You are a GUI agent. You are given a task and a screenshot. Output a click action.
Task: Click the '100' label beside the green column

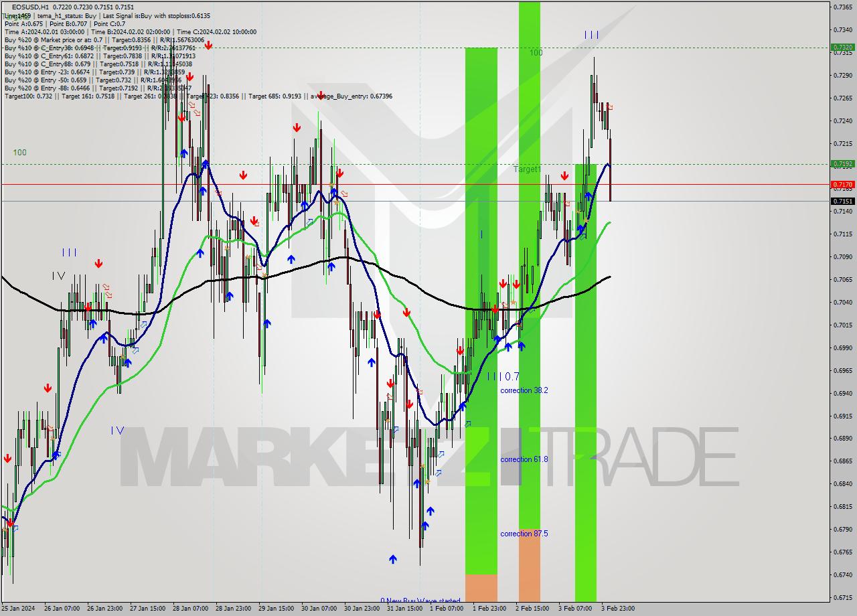536,52
